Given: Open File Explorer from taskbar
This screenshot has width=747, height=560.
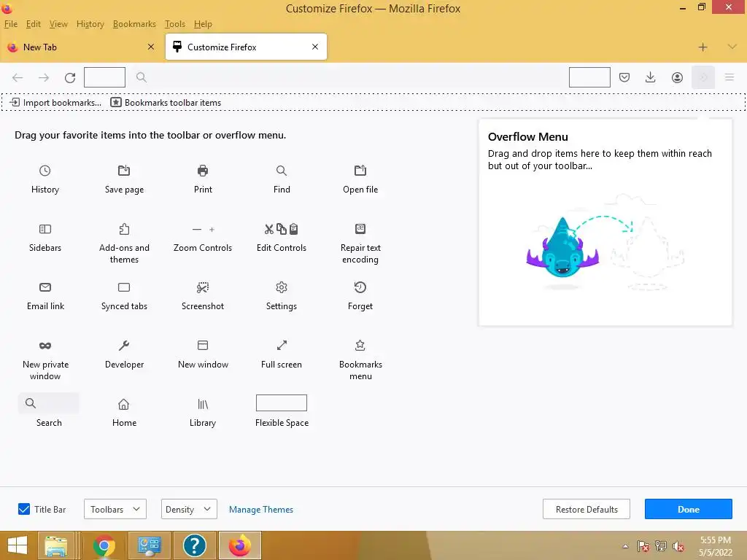Looking at the screenshot, I should click(55, 545).
